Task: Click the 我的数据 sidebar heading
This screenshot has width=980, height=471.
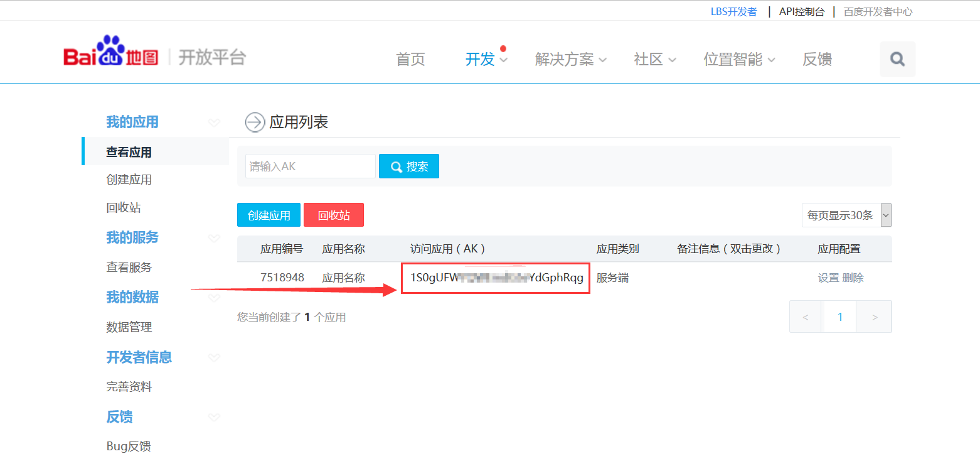Action: [x=132, y=297]
